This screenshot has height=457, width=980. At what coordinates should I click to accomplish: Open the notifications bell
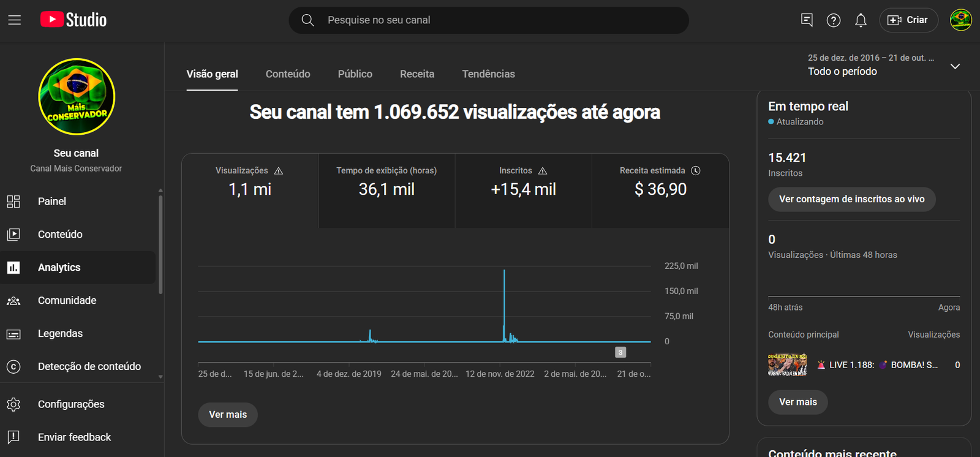point(861,20)
